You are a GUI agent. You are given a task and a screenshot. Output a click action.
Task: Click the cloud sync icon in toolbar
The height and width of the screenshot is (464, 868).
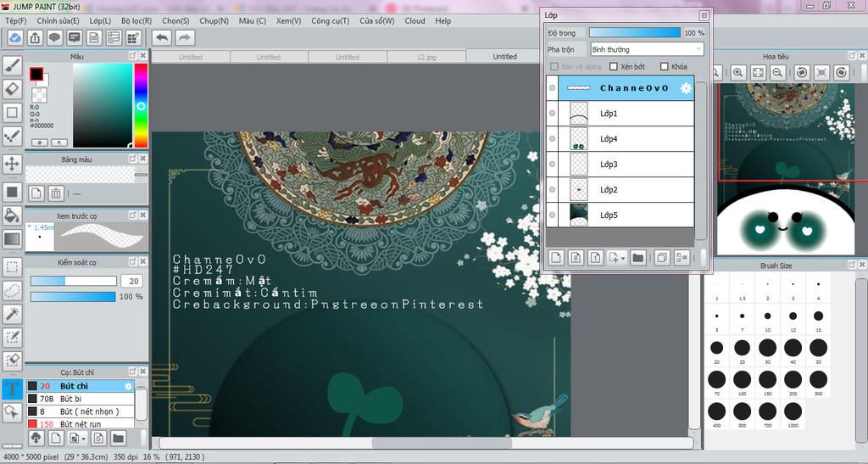coord(15,37)
